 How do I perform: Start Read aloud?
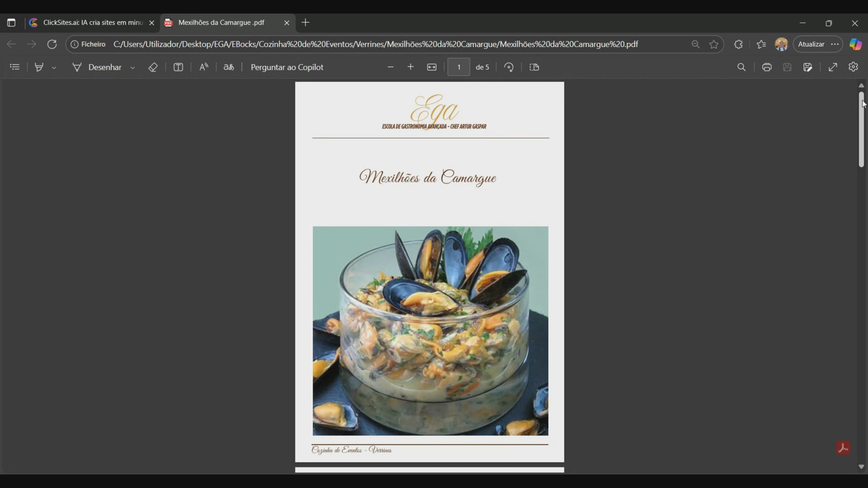pos(203,67)
